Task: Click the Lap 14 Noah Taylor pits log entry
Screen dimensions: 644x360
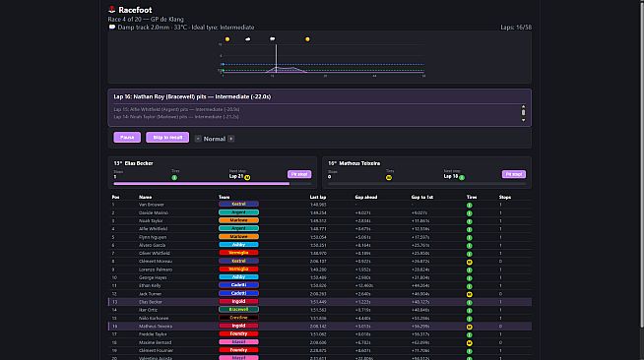Action: [x=176, y=117]
